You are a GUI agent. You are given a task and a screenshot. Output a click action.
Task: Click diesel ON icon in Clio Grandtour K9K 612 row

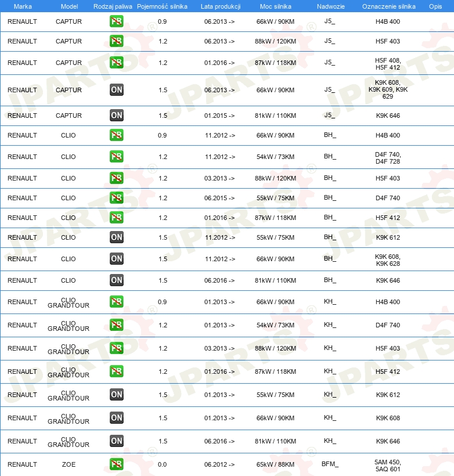[x=117, y=394]
